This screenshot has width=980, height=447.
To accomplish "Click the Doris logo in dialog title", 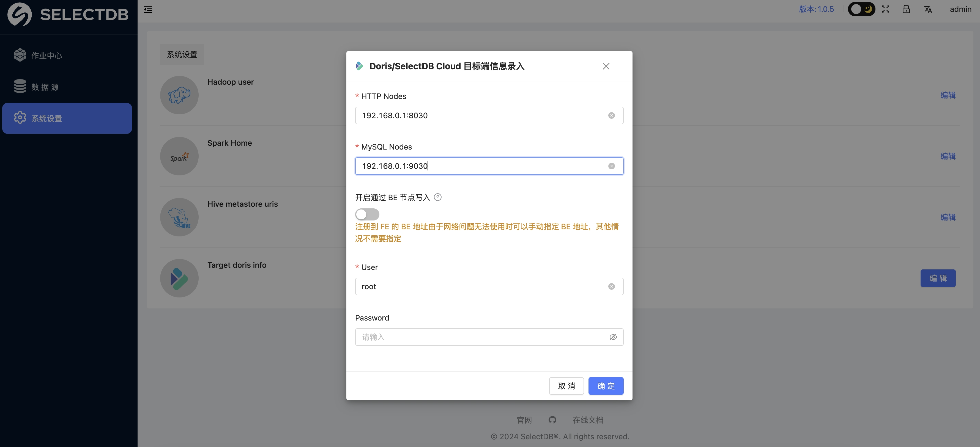I will [359, 66].
